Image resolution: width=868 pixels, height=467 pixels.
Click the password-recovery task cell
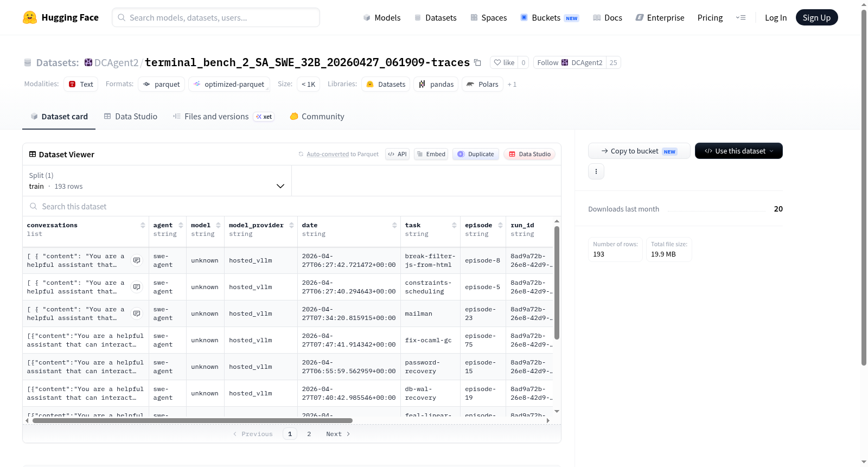pyautogui.click(x=430, y=367)
